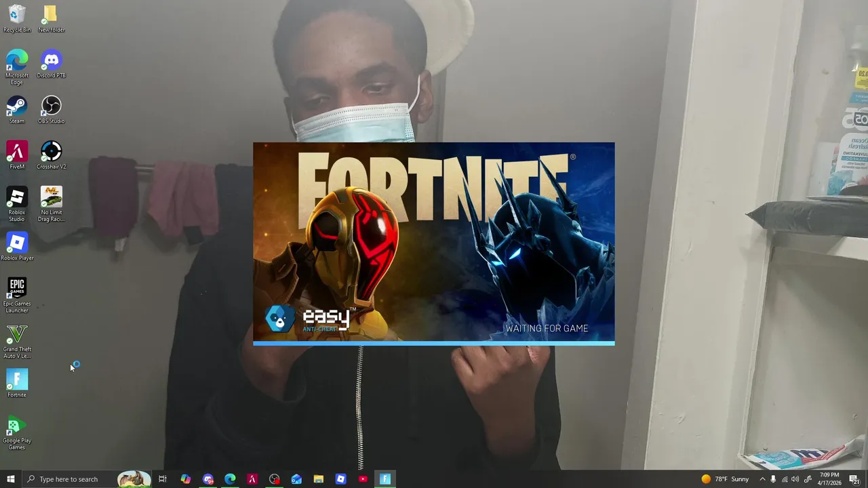Select Roblox Player desktop shortcut
Image resolution: width=868 pixels, height=488 pixels.
[17, 247]
